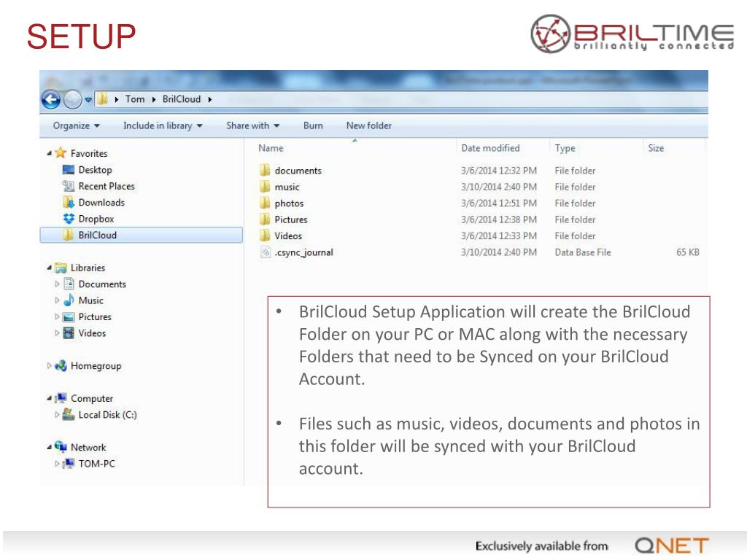Select Tom in the address breadcrumb

point(135,99)
